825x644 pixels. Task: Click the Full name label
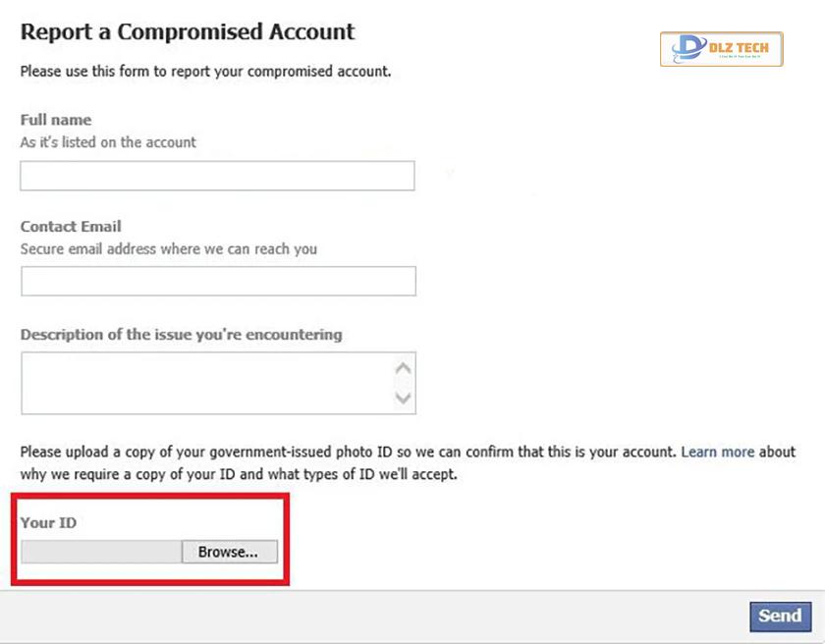tap(56, 120)
